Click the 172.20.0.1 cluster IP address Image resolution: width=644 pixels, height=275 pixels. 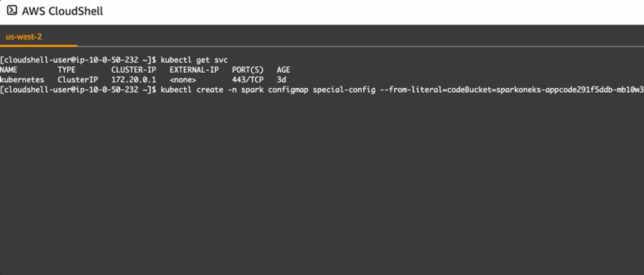[134, 80]
